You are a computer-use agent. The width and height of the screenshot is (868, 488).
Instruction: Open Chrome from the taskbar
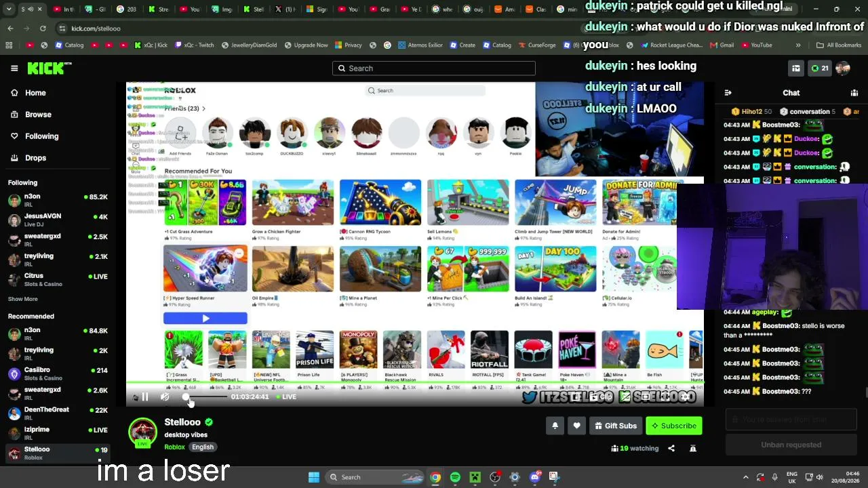point(435,477)
